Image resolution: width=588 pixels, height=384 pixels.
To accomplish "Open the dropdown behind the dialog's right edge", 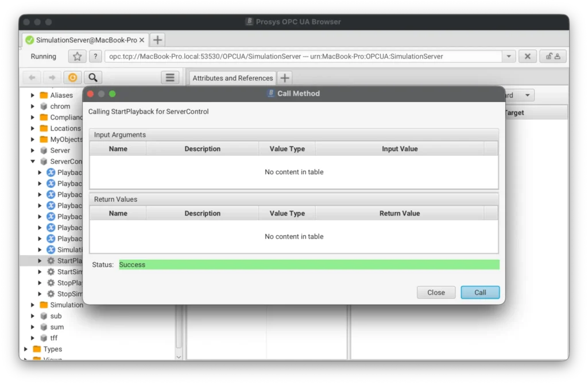I will (527, 95).
